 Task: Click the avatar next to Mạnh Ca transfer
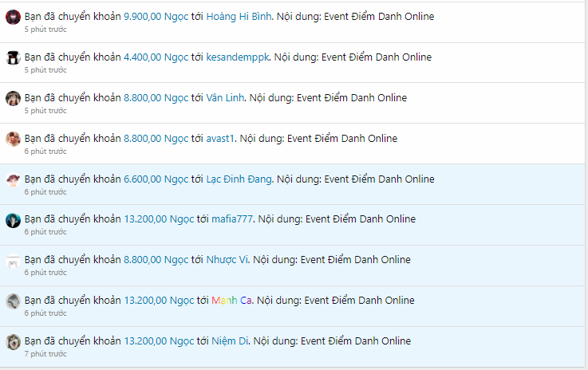coord(13,301)
